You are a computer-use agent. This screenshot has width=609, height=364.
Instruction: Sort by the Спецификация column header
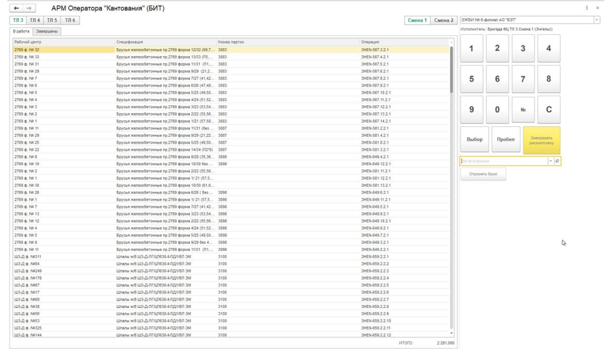[x=165, y=42]
